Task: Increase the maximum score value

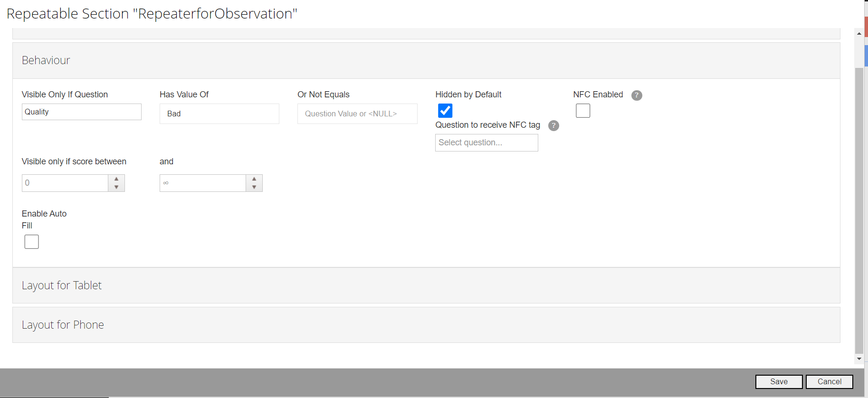Action: click(254, 179)
